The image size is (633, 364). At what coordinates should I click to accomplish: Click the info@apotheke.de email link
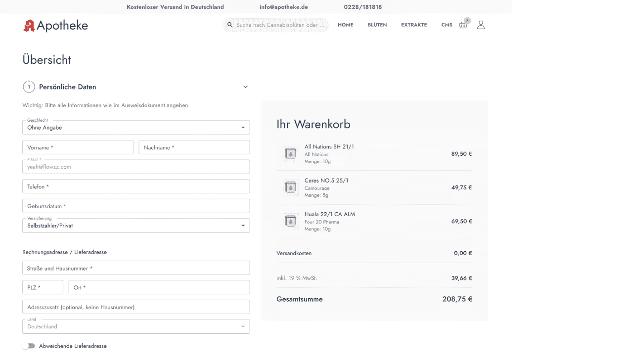[283, 7]
